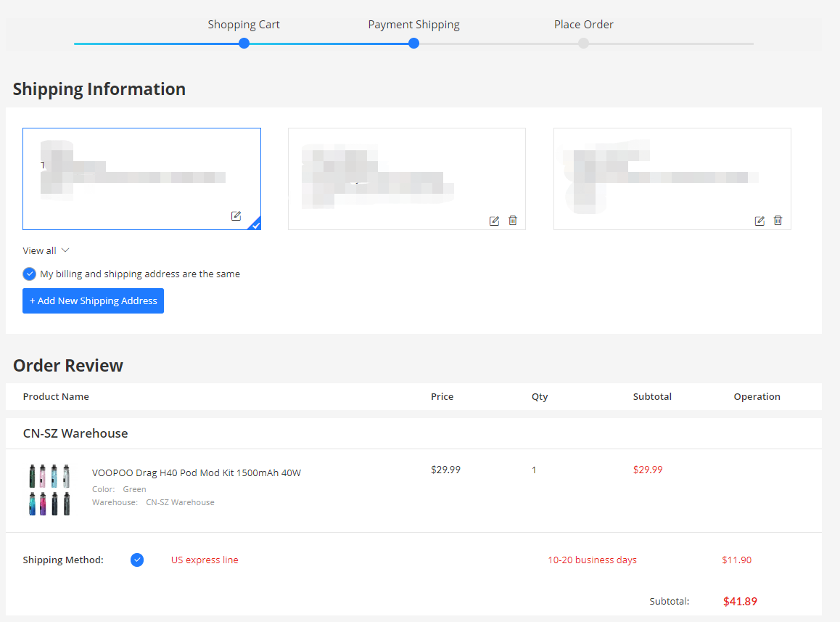840x622 pixels.
Task: Select the third shipping address card
Action: [x=672, y=179]
